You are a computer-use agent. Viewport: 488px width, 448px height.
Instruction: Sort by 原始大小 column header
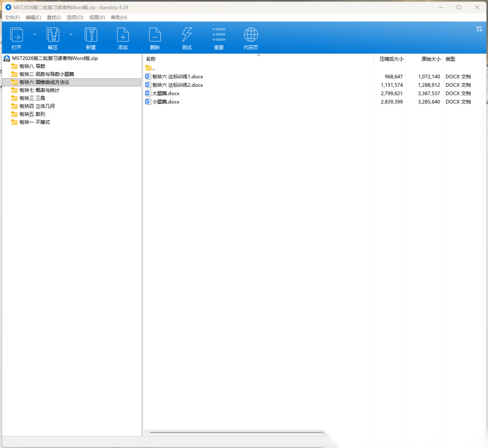point(430,59)
